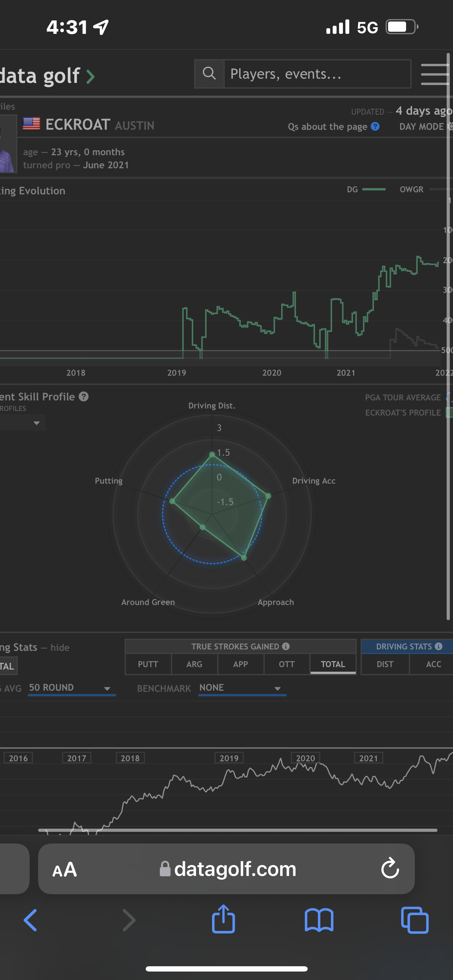This screenshot has width=453, height=980.
Task: Tap Safari's forward arrow
Action: point(129,920)
